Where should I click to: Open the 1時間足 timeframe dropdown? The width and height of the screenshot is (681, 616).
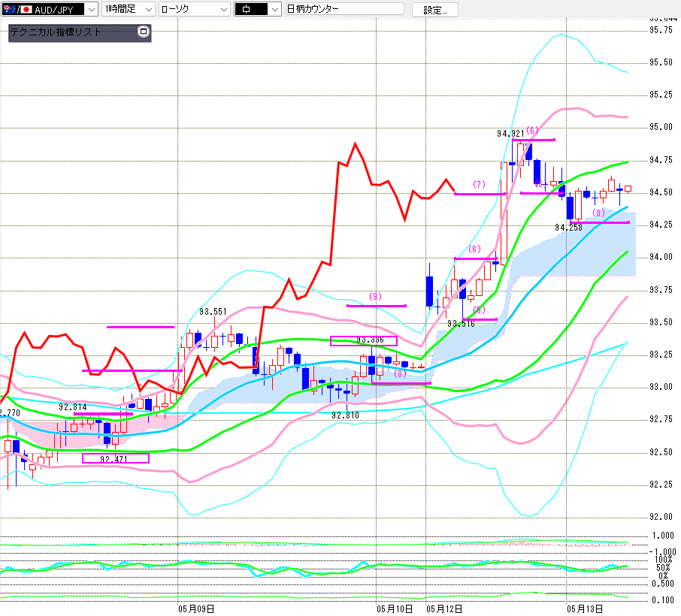pos(128,9)
